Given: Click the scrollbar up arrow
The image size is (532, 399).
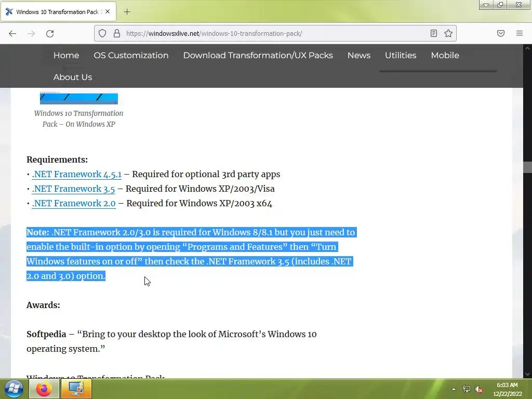Looking at the screenshot, I should tap(527, 48).
